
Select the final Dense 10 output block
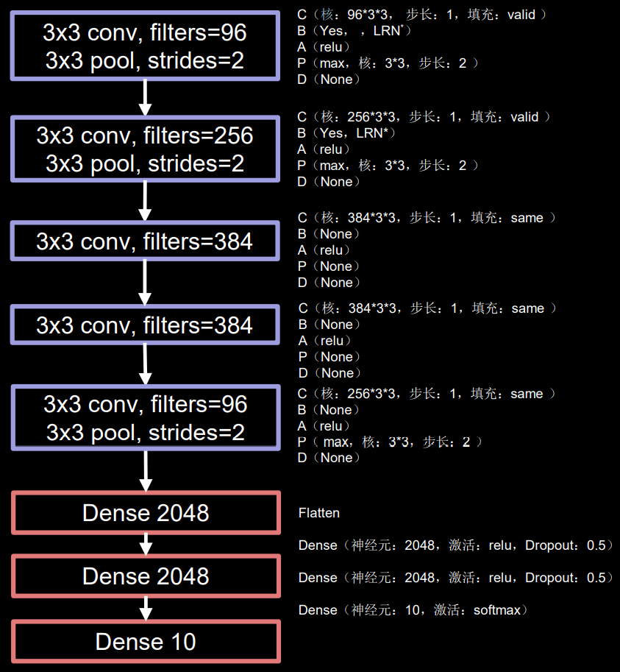145,640
